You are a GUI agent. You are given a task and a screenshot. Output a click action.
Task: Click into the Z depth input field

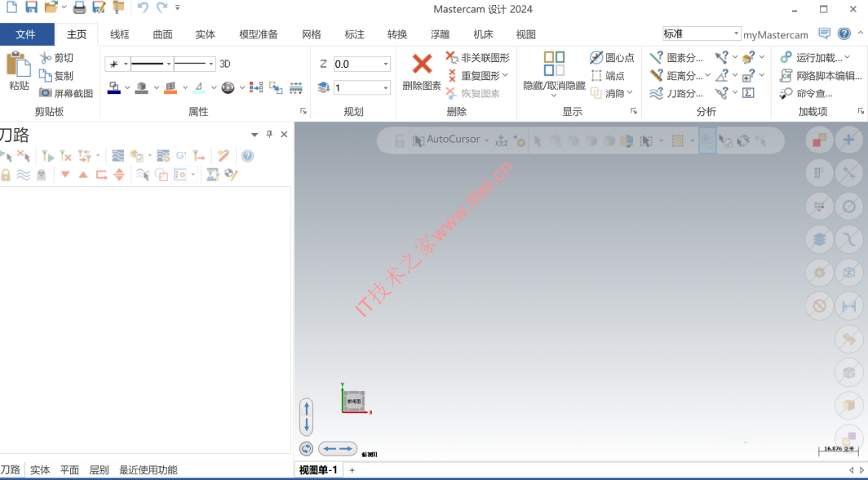pos(357,64)
